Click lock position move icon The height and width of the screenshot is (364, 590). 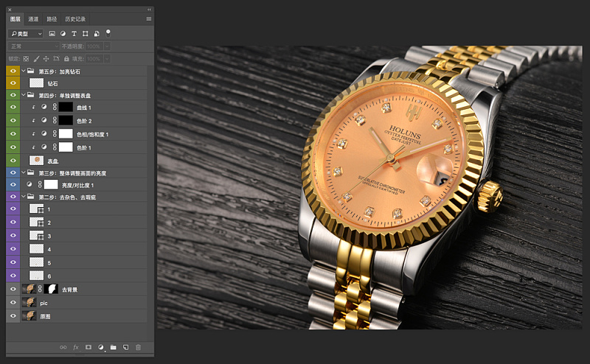point(46,59)
